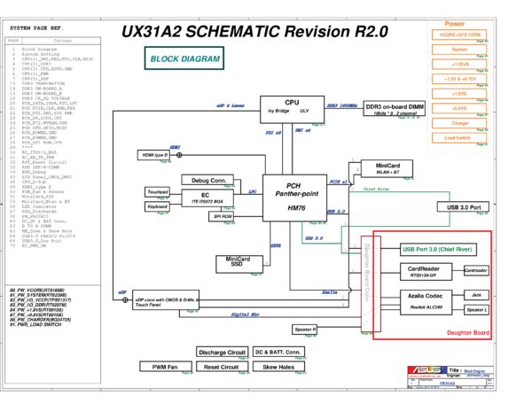This screenshot has height=411, width=532.
Task: Click the Digital Mic bus label
Action: pyautogui.click(x=245, y=314)
